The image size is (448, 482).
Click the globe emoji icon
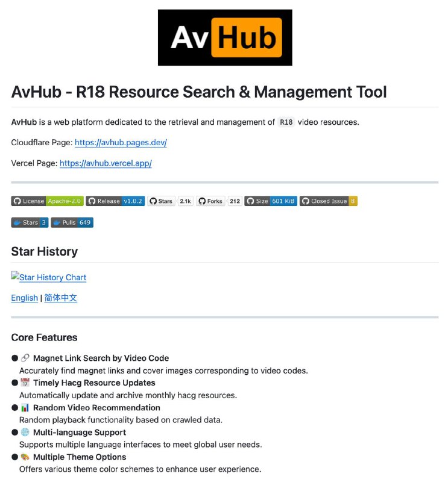pos(25,432)
